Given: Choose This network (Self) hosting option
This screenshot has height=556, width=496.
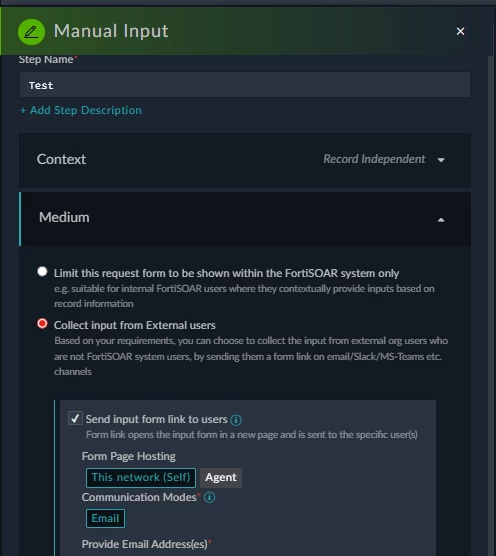Looking at the screenshot, I should coord(141,478).
